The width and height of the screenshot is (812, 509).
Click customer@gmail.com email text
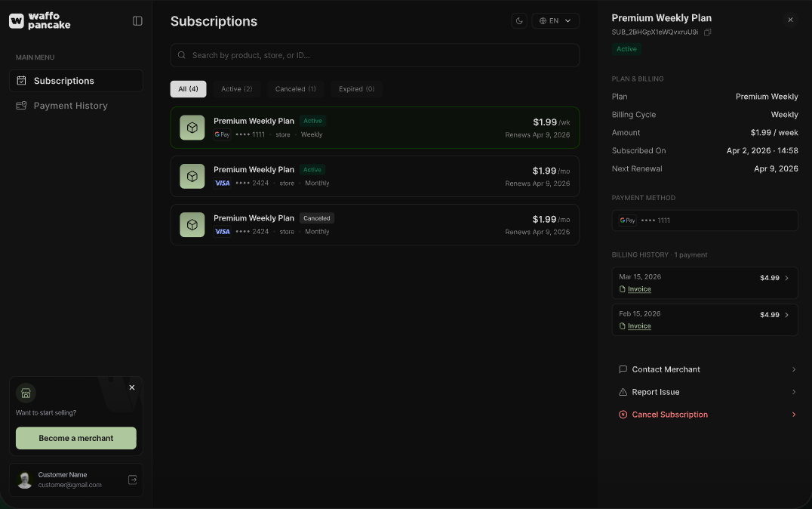(70, 485)
